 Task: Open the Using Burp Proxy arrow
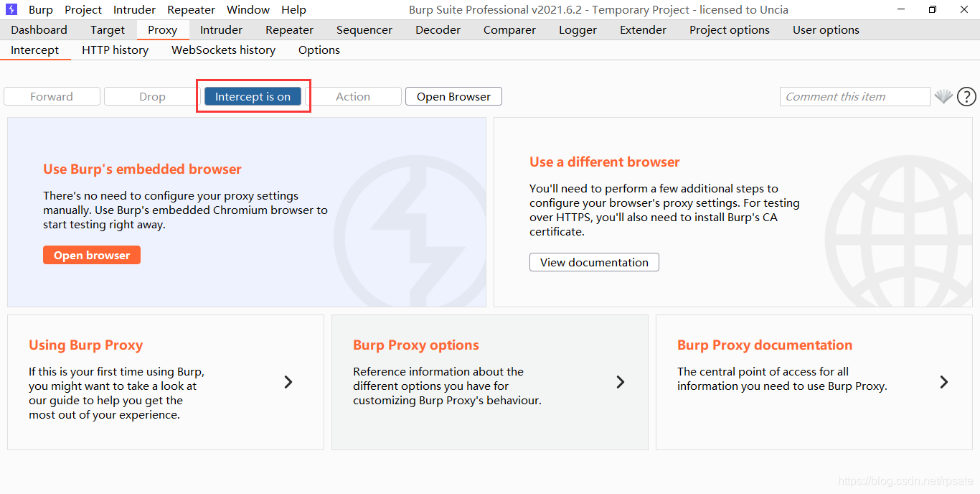288,382
